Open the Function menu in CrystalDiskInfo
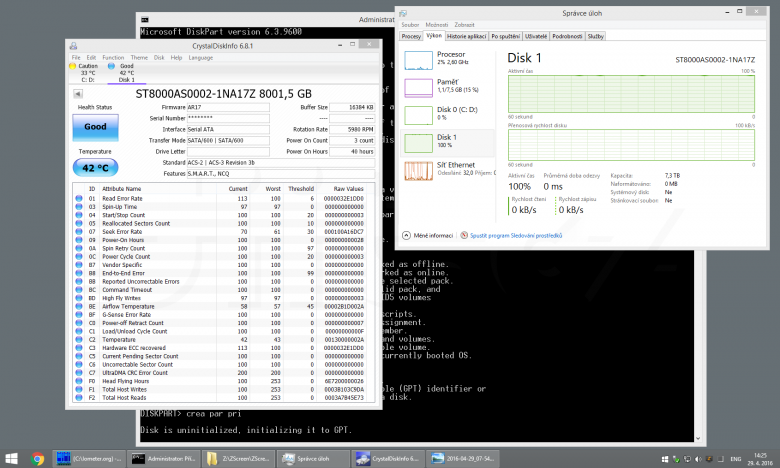The height and width of the screenshot is (468, 780). (x=113, y=58)
